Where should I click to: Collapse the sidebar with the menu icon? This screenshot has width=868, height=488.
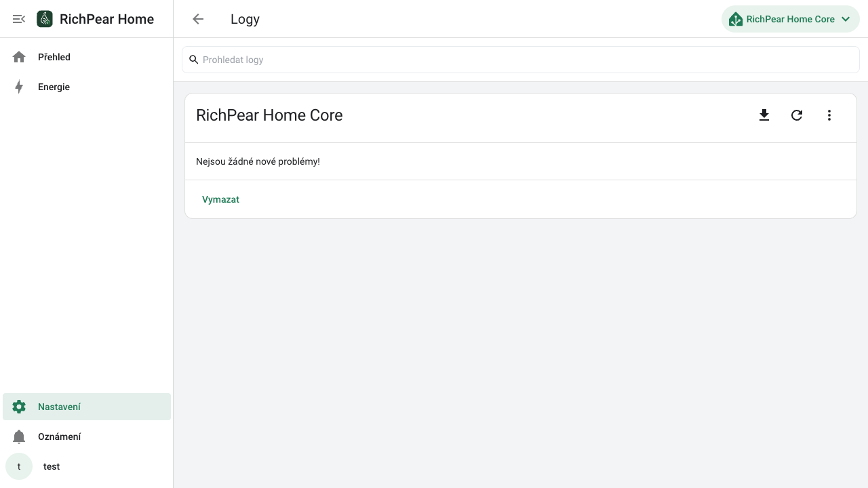19,19
